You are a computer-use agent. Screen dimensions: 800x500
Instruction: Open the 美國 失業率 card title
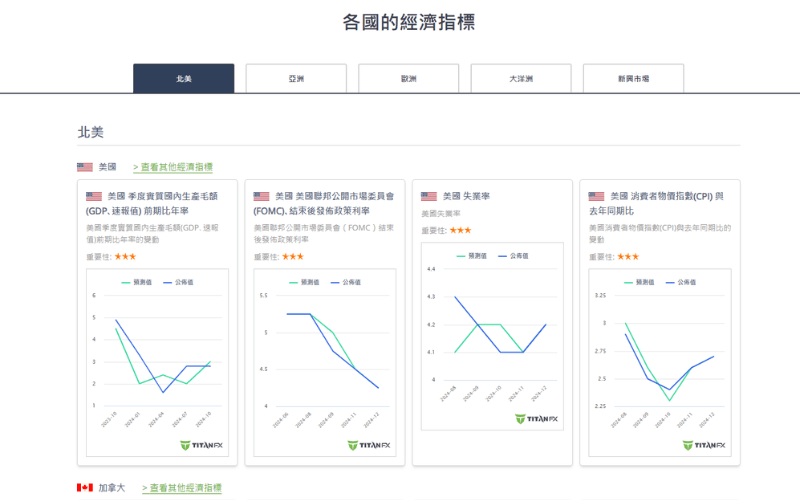click(x=466, y=196)
